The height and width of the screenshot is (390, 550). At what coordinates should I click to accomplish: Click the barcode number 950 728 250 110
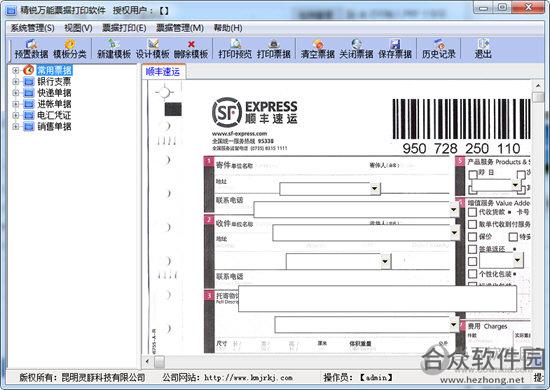click(x=461, y=148)
